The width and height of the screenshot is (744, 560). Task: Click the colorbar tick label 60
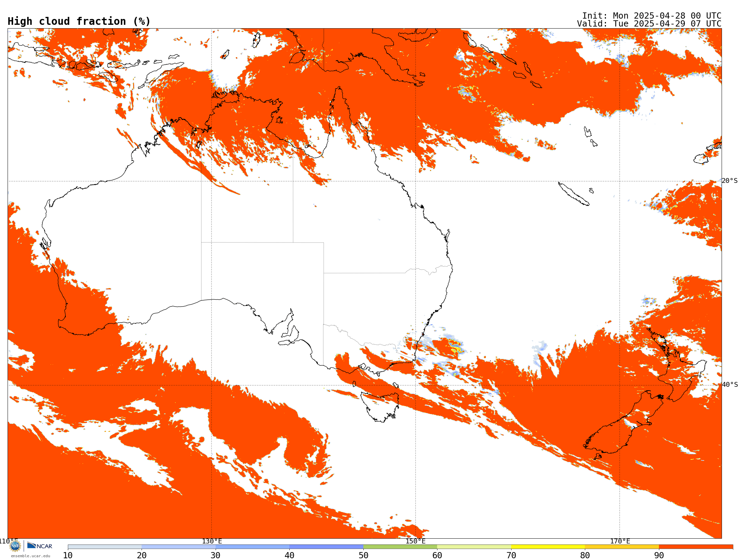click(437, 556)
